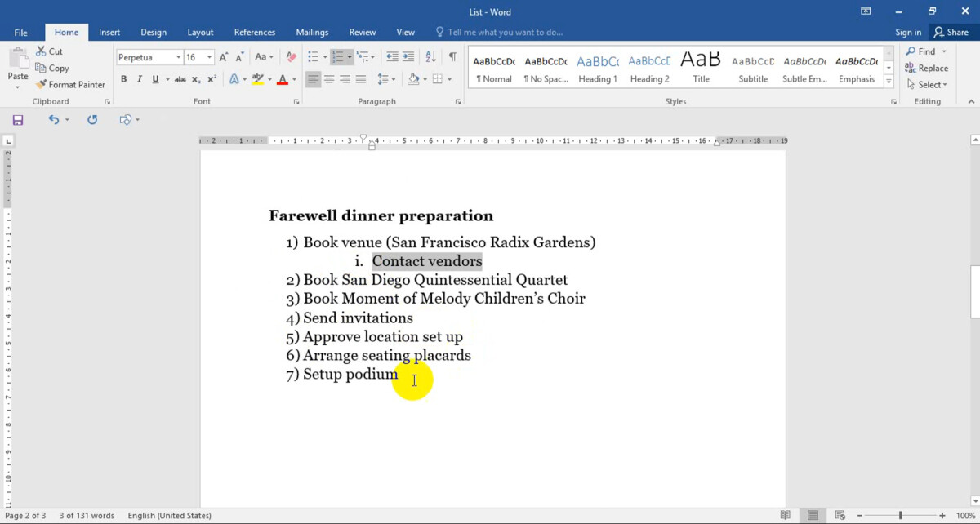This screenshot has width=980, height=524.
Task: Open the font name dropdown showing Perpetua
Action: (x=178, y=57)
